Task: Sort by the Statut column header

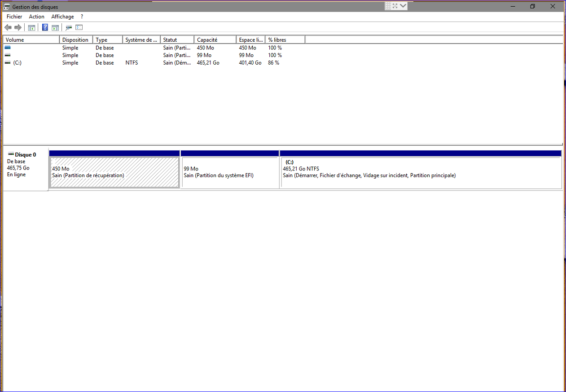Action: 177,40
